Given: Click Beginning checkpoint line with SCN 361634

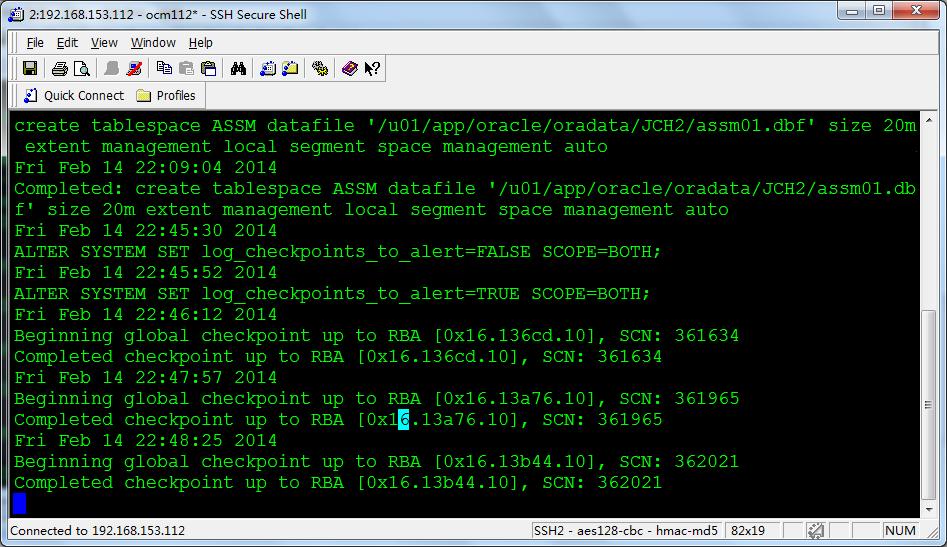Looking at the screenshot, I should point(376,336).
